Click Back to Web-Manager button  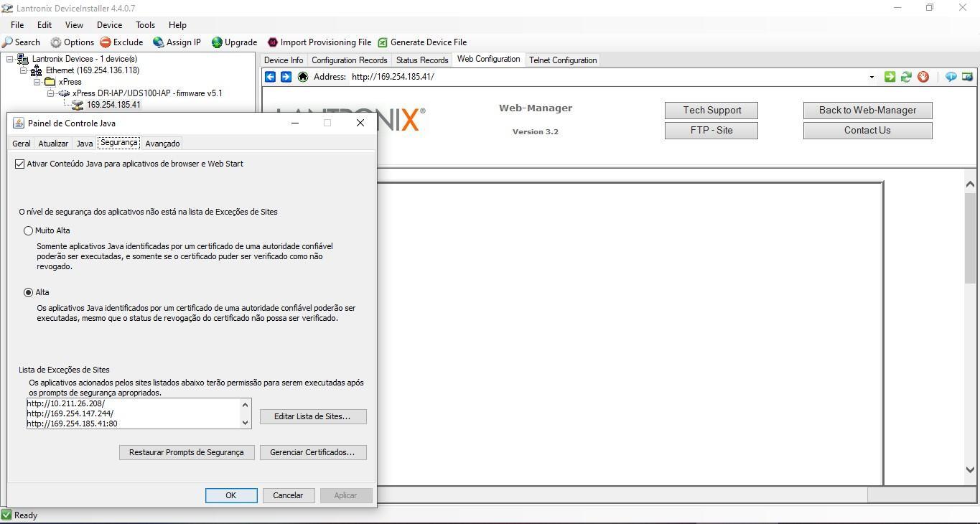(867, 110)
